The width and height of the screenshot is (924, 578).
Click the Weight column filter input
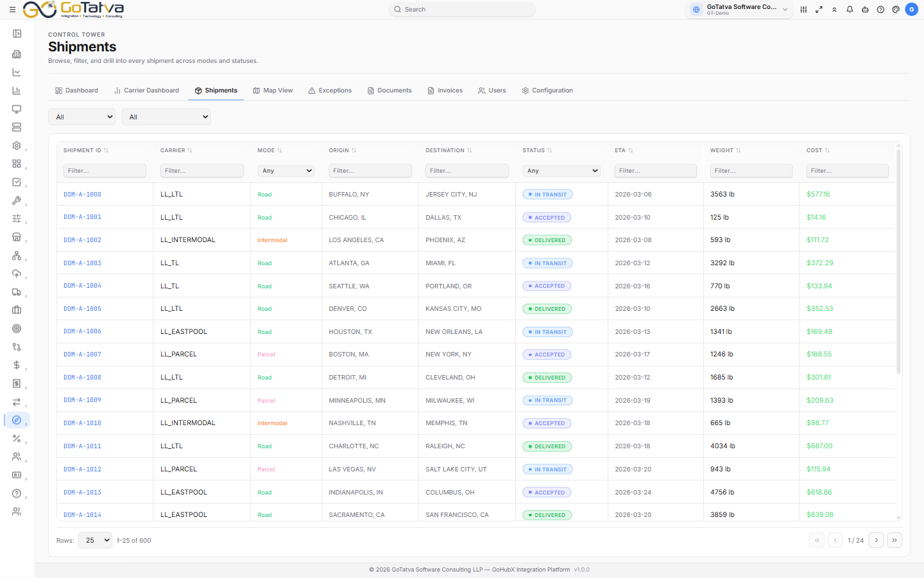click(x=751, y=171)
